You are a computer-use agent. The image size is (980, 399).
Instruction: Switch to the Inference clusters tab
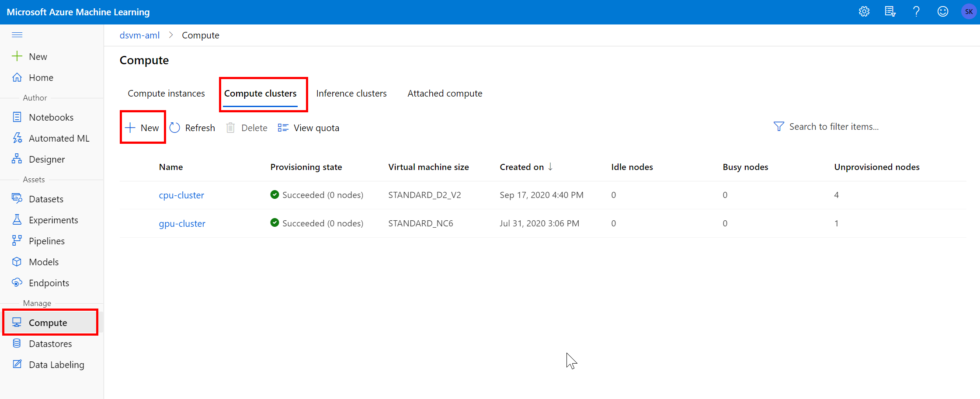(351, 94)
